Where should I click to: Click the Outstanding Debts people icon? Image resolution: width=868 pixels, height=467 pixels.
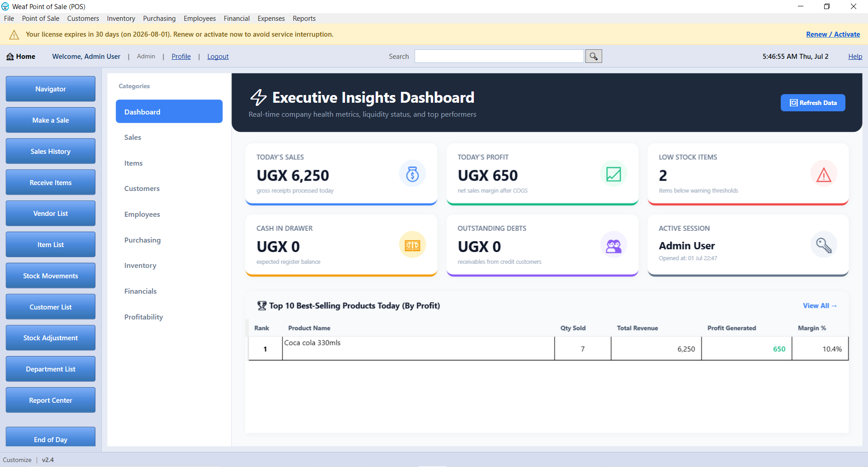coord(613,245)
